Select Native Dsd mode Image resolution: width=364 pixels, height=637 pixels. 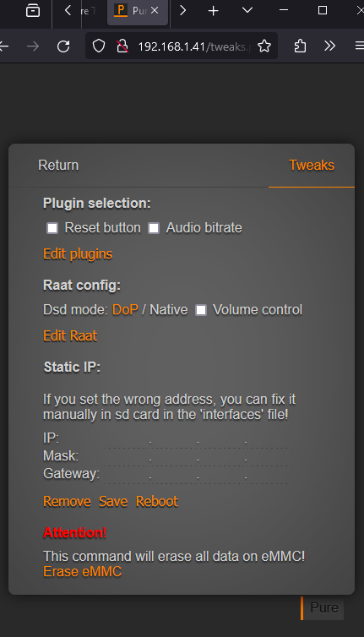point(169,310)
